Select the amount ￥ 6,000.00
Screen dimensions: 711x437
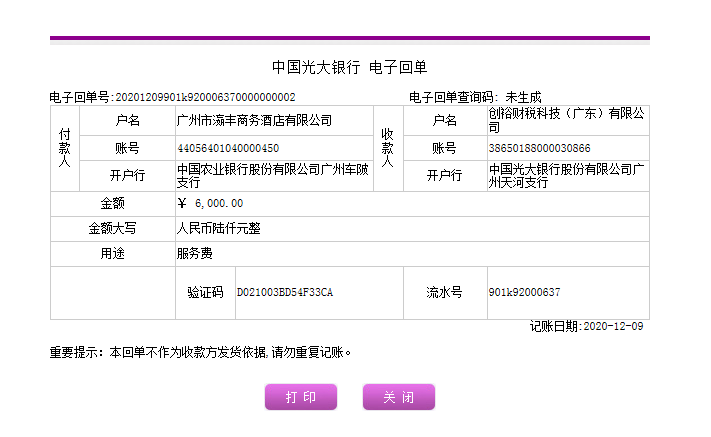210,203
